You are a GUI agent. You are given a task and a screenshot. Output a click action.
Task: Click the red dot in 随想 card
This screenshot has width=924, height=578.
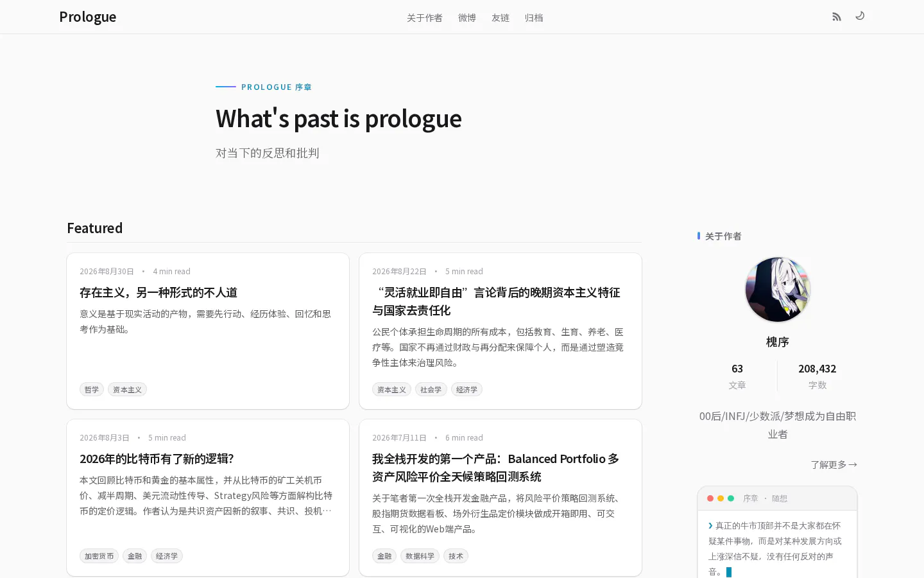(x=710, y=498)
